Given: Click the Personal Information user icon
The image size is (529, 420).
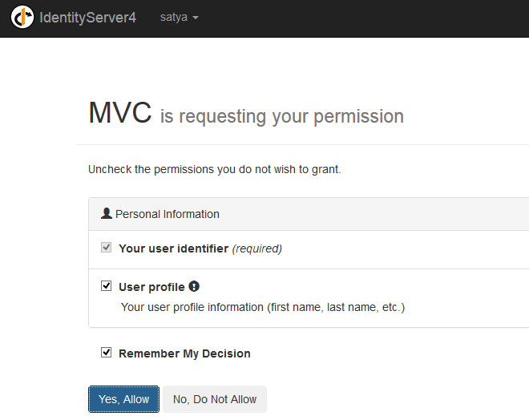Looking at the screenshot, I should click(107, 213).
